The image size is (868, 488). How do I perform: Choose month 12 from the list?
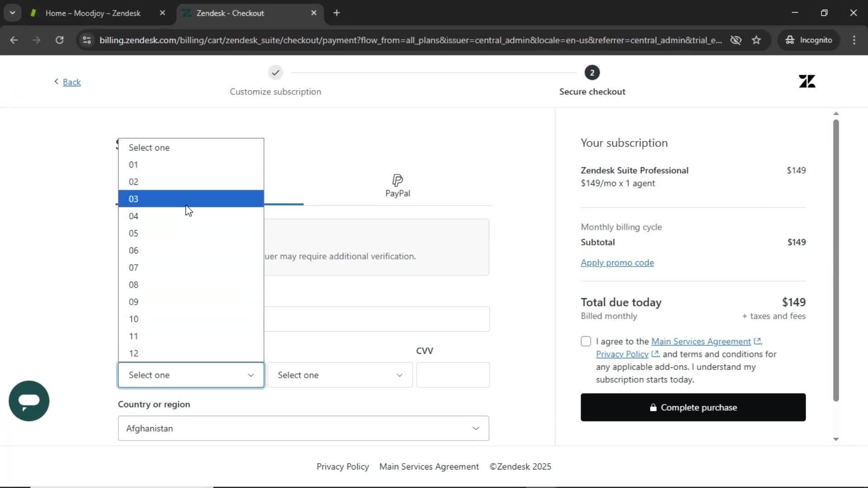coord(191,353)
